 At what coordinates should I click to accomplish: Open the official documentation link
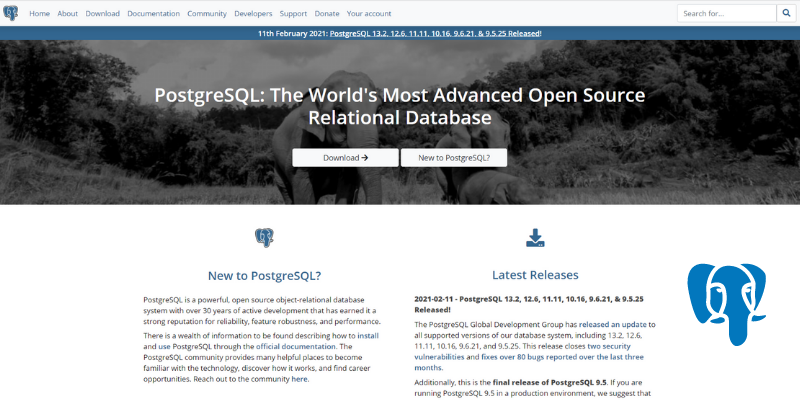click(x=296, y=346)
